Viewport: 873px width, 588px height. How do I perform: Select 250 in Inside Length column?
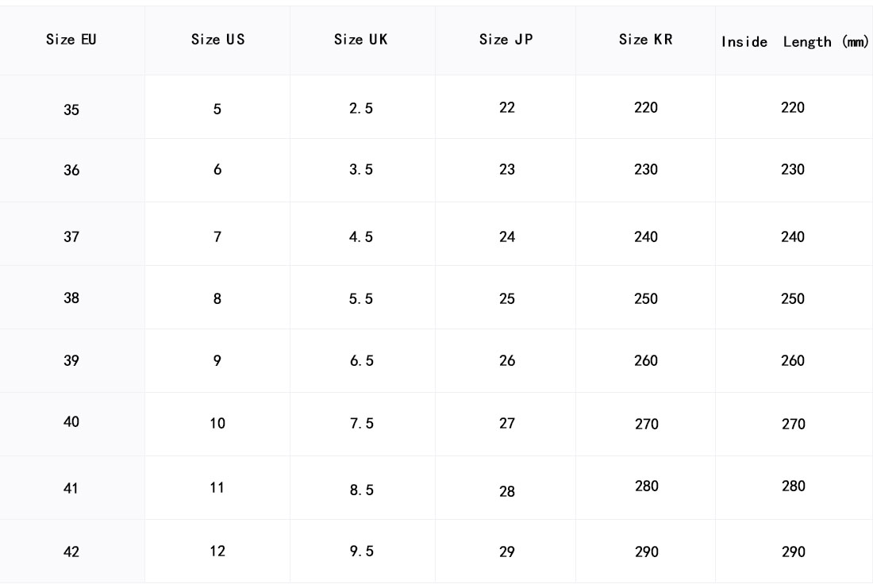tap(793, 299)
